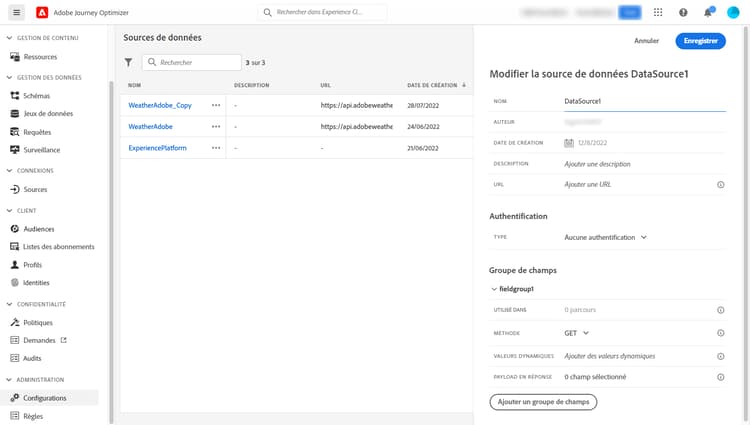Open Politiques in sidebar
750x425 pixels.
tap(38, 323)
